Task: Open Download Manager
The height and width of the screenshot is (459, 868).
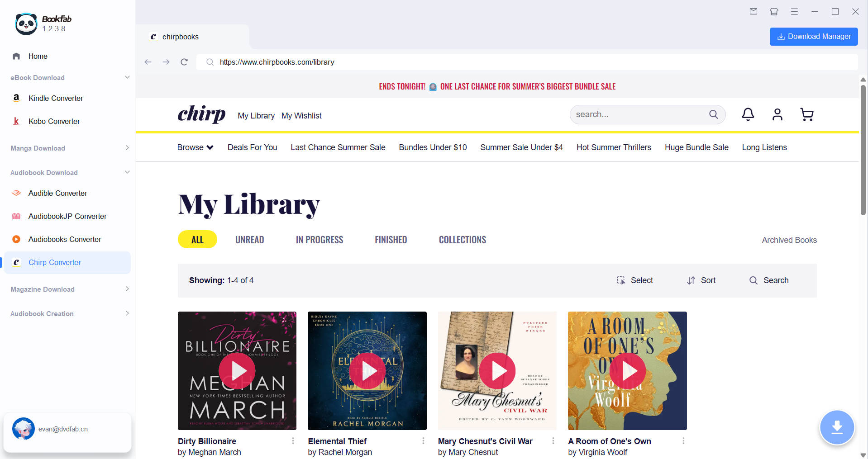Action: click(814, 37)
